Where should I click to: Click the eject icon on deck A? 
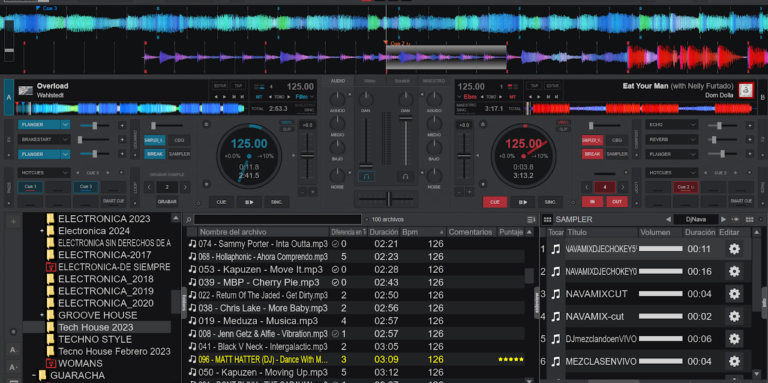(206, 124)
